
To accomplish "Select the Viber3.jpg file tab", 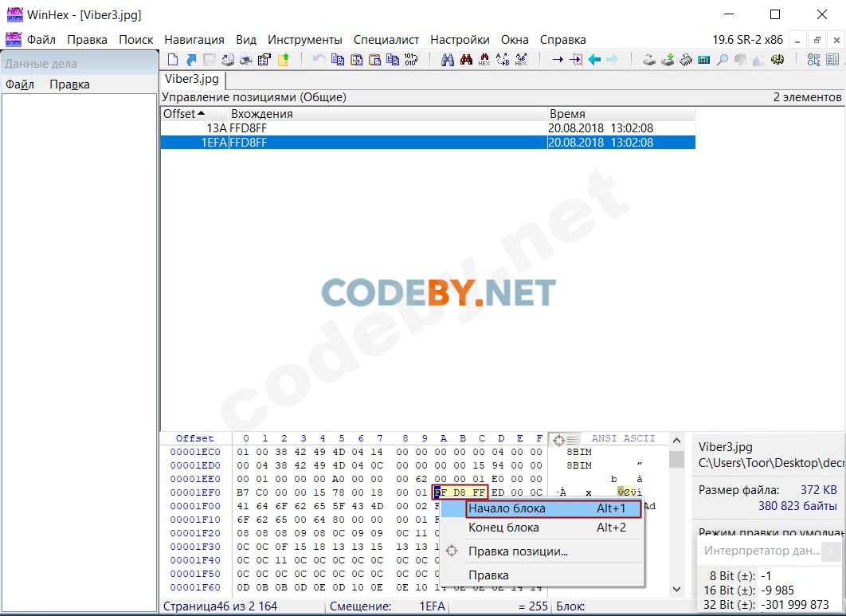I will pyautogui.click(x=192, y=80).
